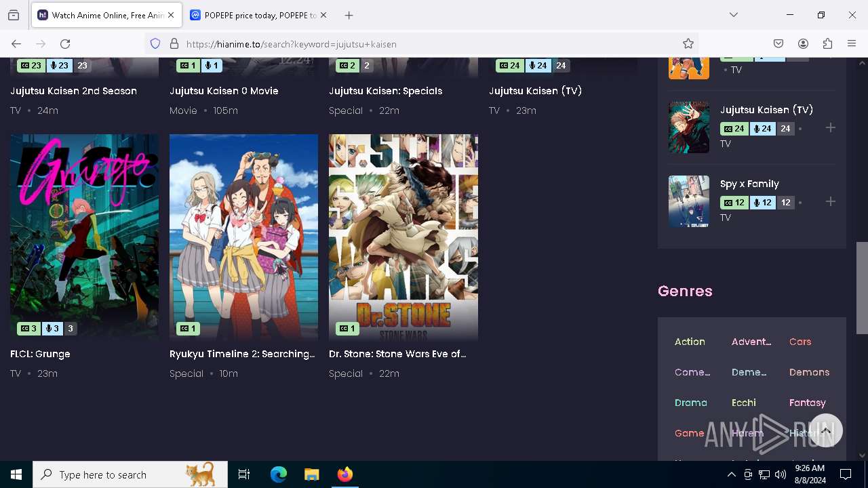Select the Ecchi genre
This screenshot has height=488, width=868.
coord(744,403)
